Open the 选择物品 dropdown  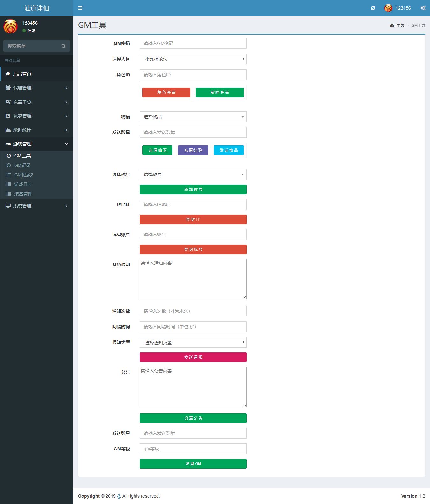coord(193,117)
